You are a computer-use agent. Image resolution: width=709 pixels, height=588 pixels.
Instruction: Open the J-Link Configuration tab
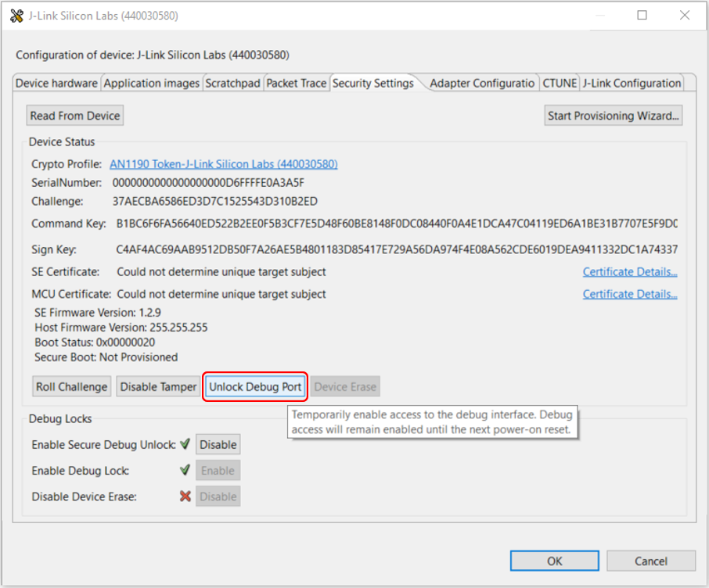[631, 84]
